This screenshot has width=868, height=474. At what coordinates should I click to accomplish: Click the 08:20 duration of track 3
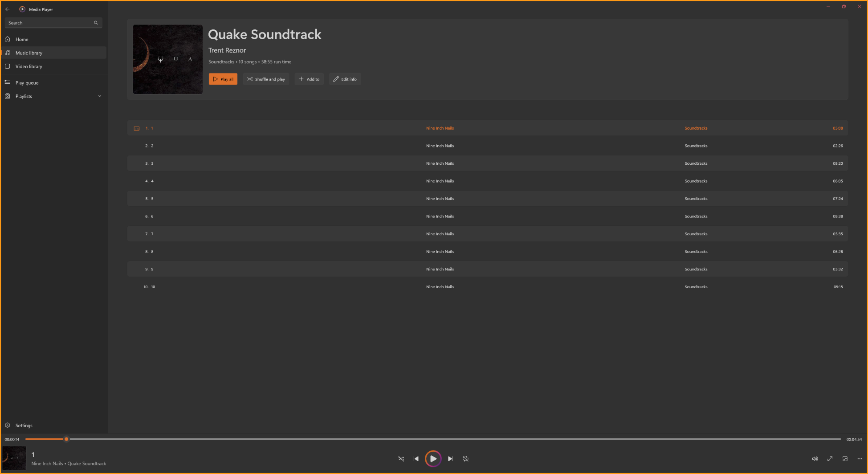tap(838, 163)
